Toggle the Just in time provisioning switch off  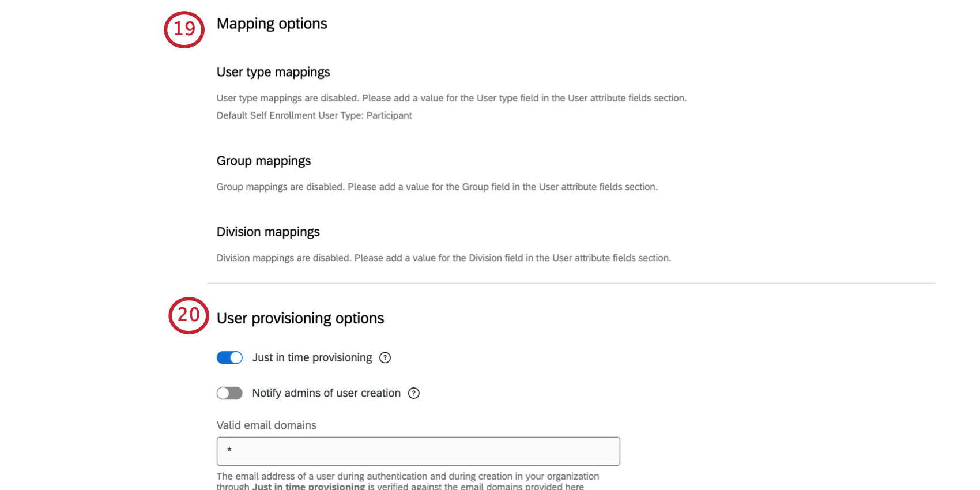tap(229, 357)
